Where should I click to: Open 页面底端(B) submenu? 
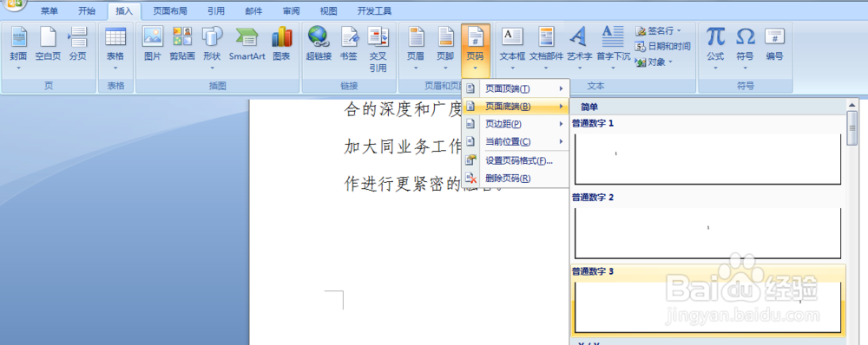pos(516,106)
